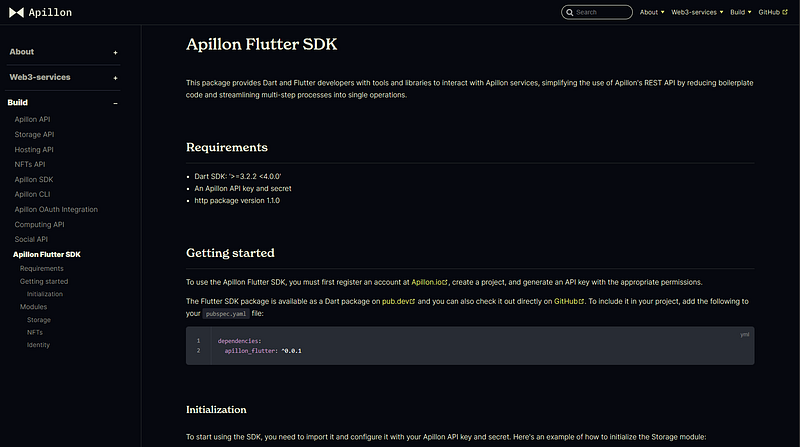Open Apillon SDK in the sidebar
Image resolution: width=800 pixels, height=447 pixels.
point(34,180)
